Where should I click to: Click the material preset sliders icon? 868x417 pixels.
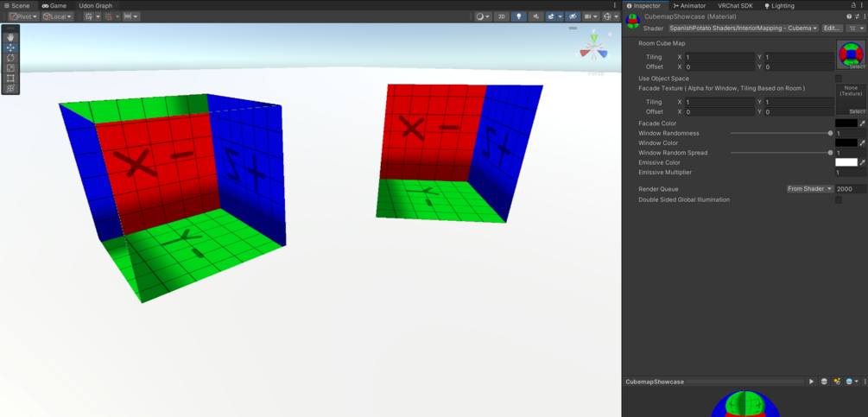tap(856, 16)
